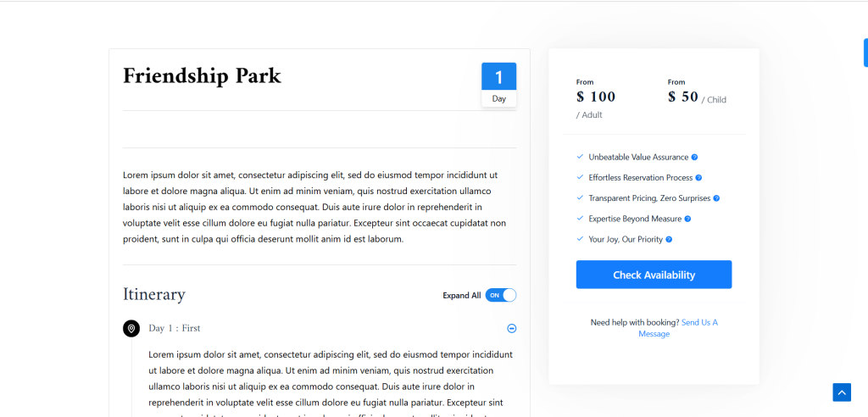The height and width of the screenshot is (417, 868).
Task: Click the Friendship Park title
Action: point(202,76)
